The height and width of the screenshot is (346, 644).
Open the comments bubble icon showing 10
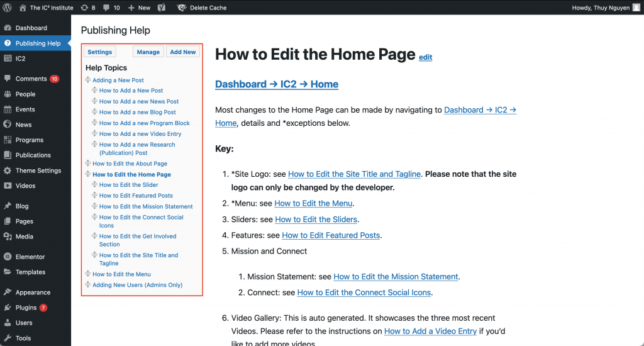click(x=106, y=8)
